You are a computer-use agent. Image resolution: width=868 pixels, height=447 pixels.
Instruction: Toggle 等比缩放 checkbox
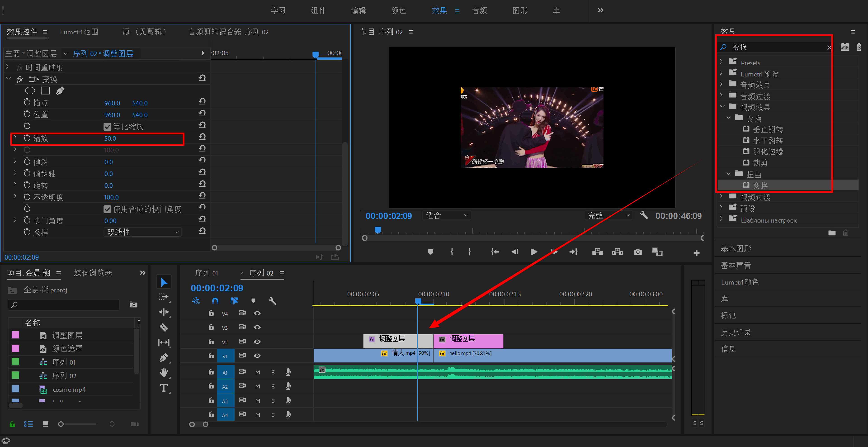tap(107, 127)
